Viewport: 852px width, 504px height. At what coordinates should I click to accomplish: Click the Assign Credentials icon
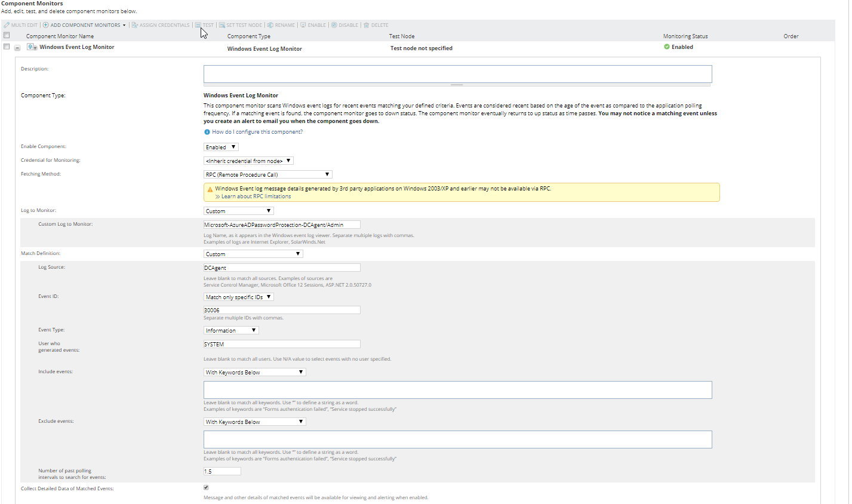coord(135,25)
